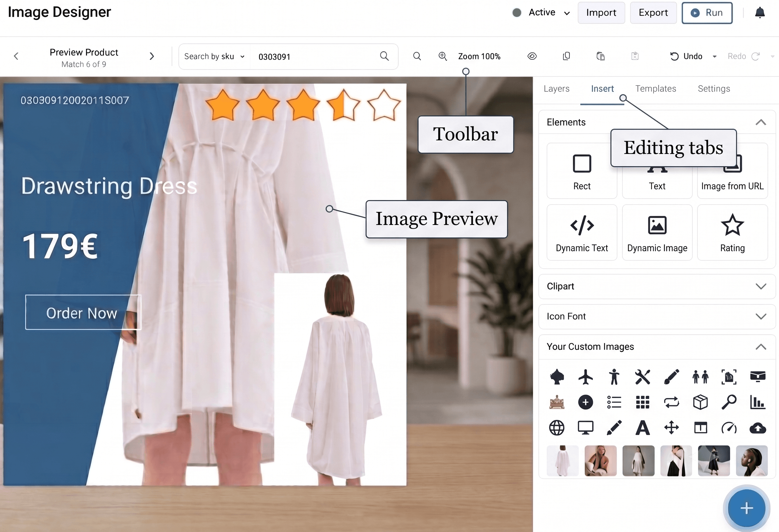
Task: Insert the cloud upload custom icon
Action: (758, 428)
